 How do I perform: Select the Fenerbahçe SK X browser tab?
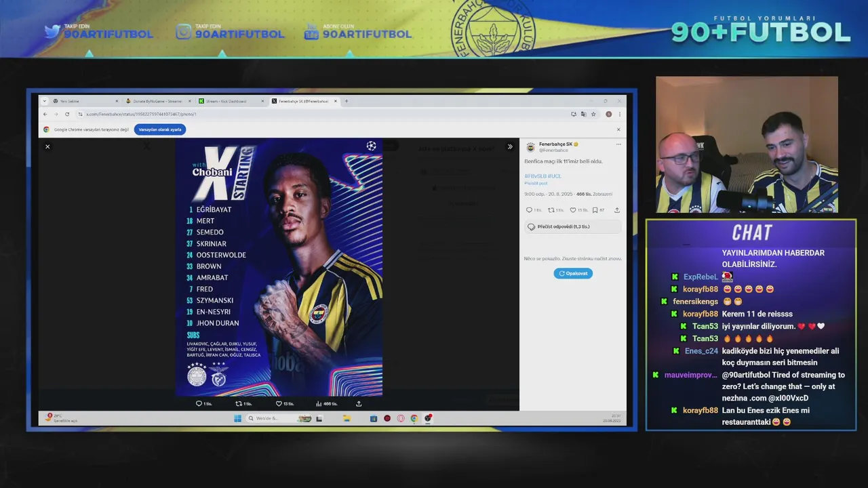point(304,101)
